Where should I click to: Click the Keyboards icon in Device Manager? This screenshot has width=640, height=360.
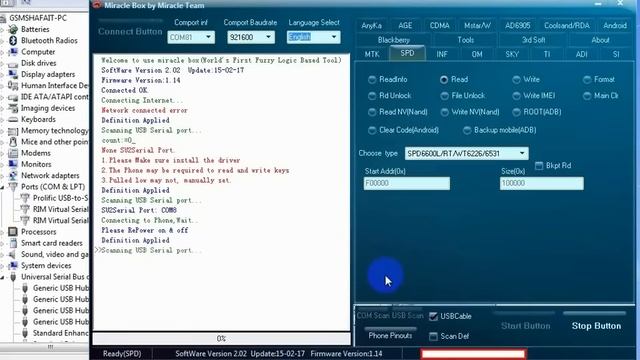[13, 119]
